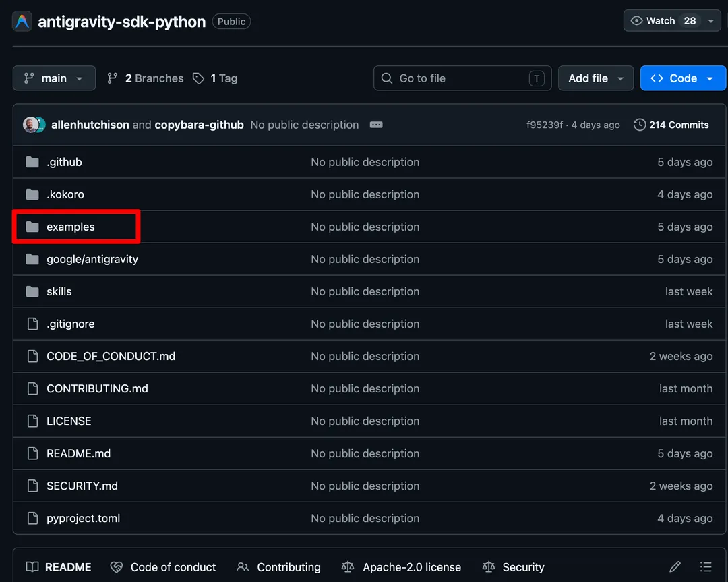Screen dimensions: 728x582
Task: Click the CONTRIBUTING.md file icon
Action: click(32, 388)
